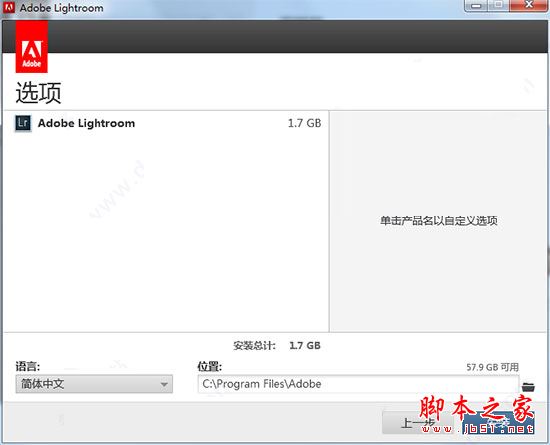Click the 位置 label

[x=209, y=366]
